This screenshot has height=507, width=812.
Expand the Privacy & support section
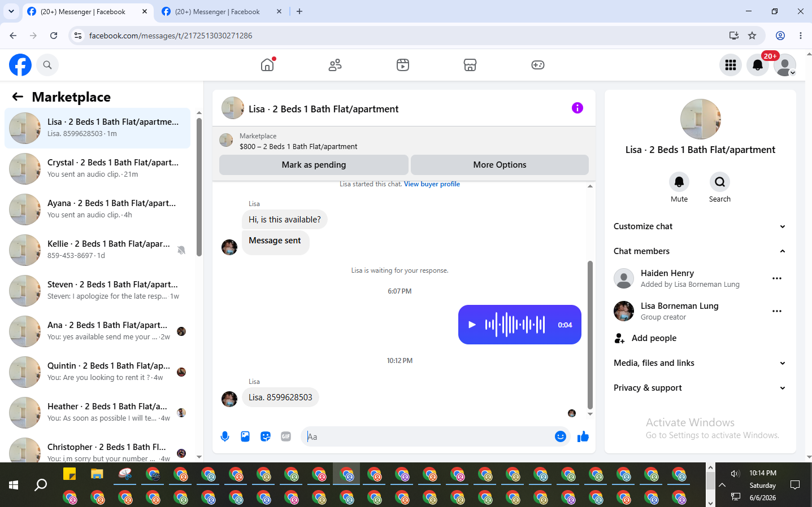(x=700, y=388)
